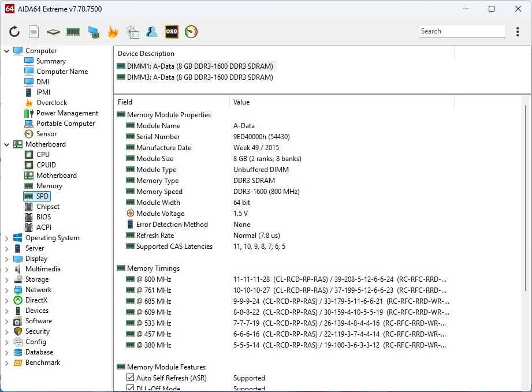Expand the Multimedia node
The image size is (532, 392).
click(x=6, y=269)
